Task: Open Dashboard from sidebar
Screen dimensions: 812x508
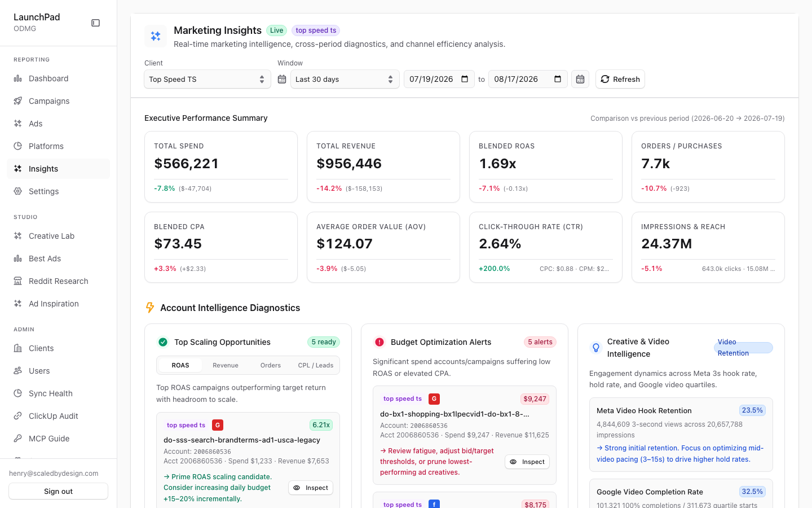Action: [58, 78]
